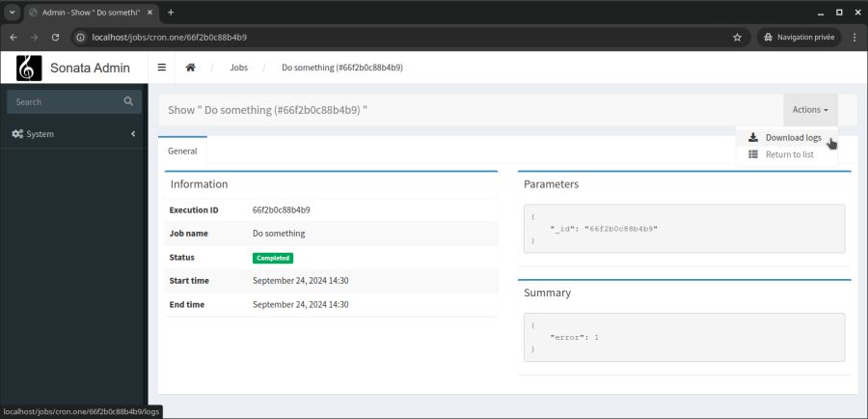This screenshot has width=868, height=419.
Task: Toggle the sidebar with the hamburger icon
Action: (162, 68)
